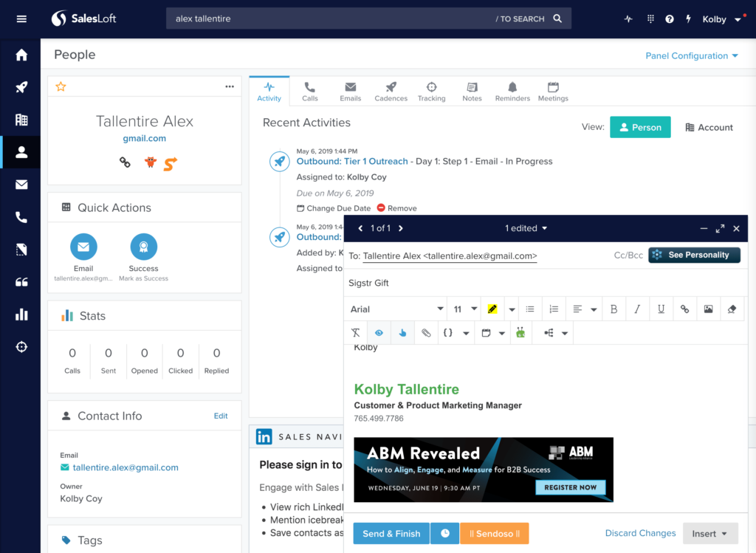Click Discard Changes link

[640, 533]
